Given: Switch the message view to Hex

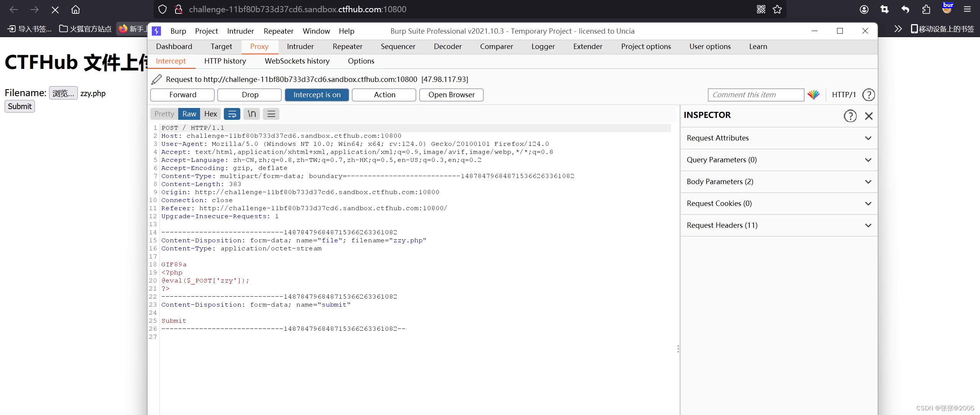Looking at the screenshot, I should pyautogui.click(x=210, y=114).
